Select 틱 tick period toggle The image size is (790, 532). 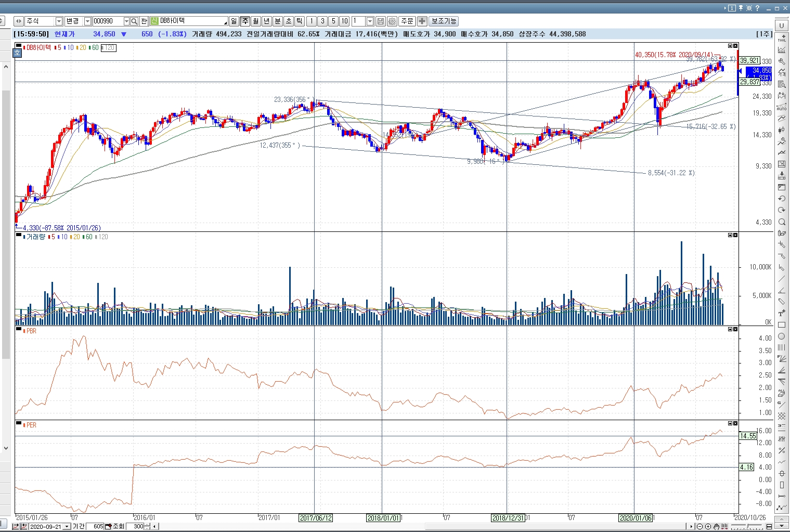pos(300,21)
